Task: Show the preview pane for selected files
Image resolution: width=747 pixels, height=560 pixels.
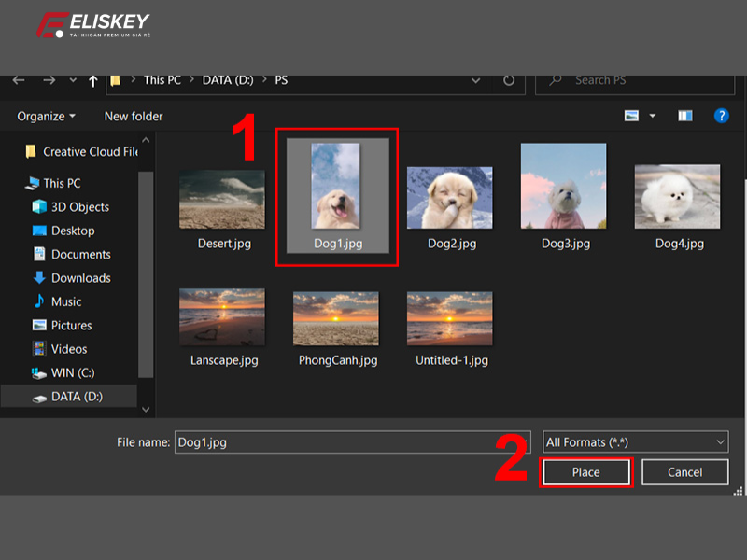Action: click(x=684, y=116)
